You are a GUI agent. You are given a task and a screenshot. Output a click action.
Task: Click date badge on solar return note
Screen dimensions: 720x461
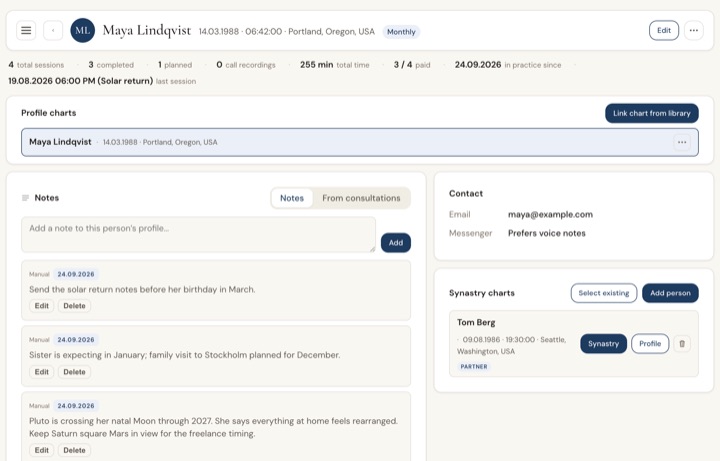(76, 274)
